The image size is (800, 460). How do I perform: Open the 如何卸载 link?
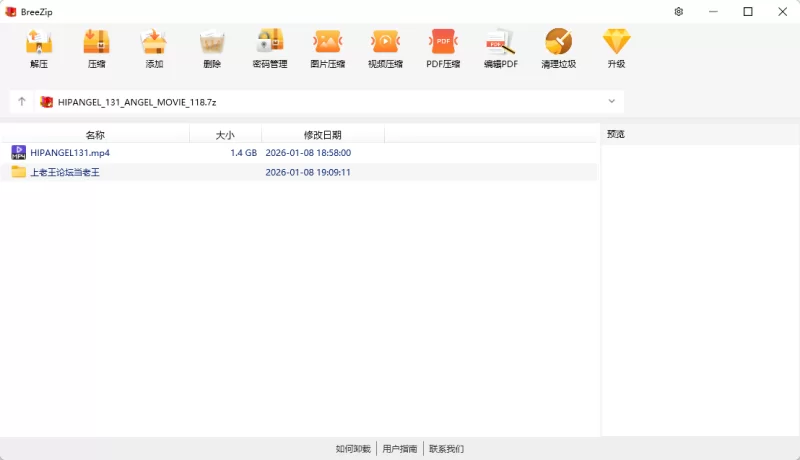click(353, 449)
